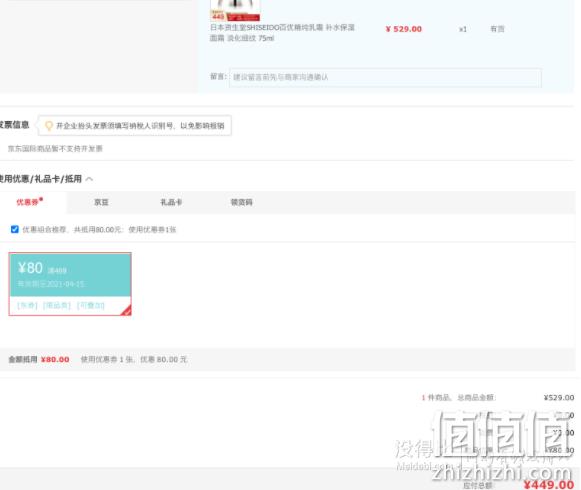Collapse the 使用优惠/礼品卡/抵用 chevron arrow
Viewport: 581px width, 490px height.
pyautogui.click(x=89, y=179)
